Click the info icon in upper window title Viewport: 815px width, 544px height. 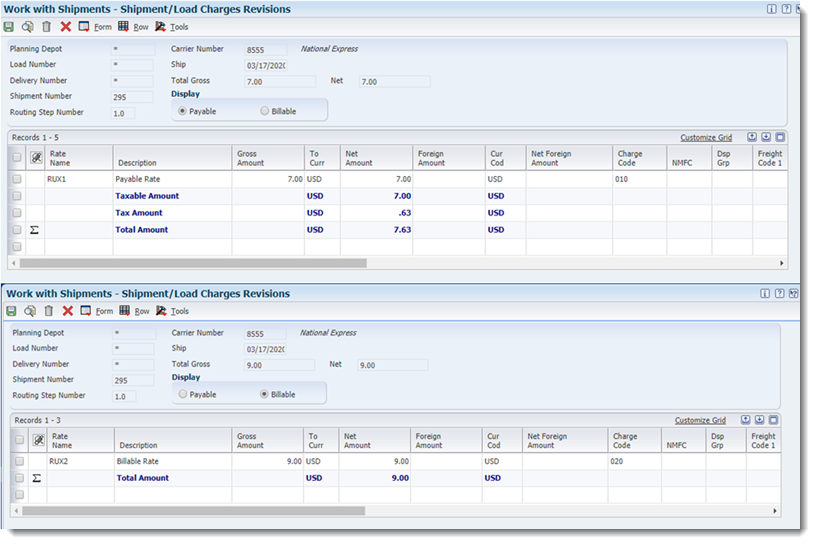point(772,9)
